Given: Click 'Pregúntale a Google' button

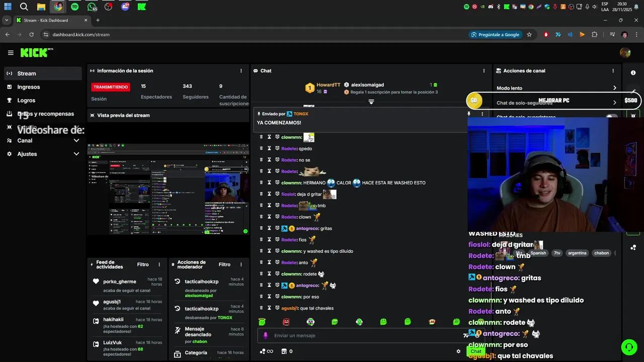Looking at the screenshot, I should 495,35.
